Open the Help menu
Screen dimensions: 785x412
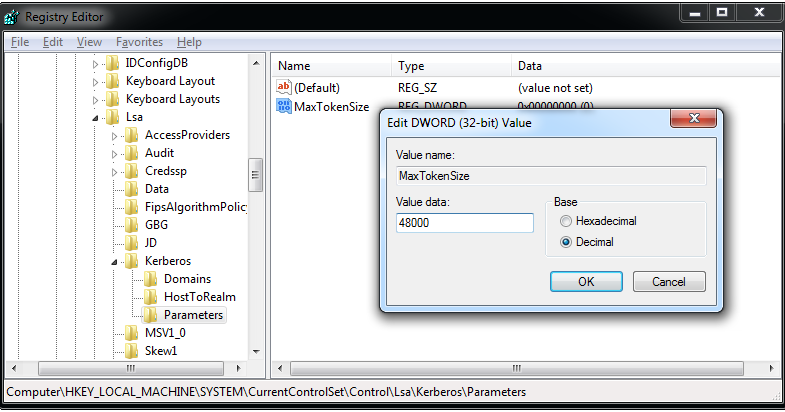coord(189,42)
